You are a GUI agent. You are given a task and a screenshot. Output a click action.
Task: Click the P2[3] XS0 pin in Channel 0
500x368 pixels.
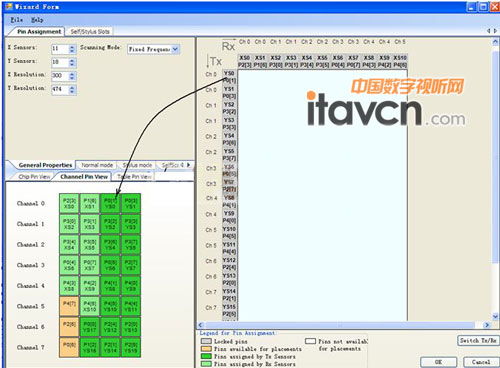(69, 203)
